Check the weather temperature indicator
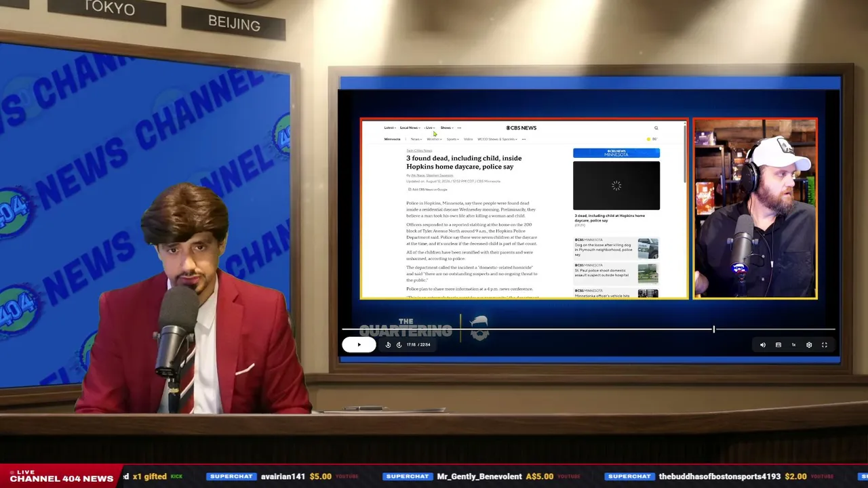Viewport: 868px width, 488px height. point(652,139)
